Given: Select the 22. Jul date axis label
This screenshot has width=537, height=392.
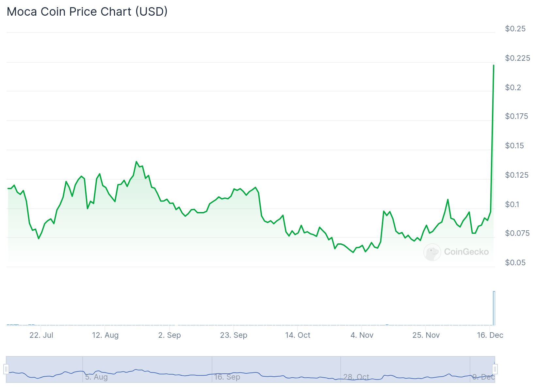Looking at the screenshot, I should [41, 335].
